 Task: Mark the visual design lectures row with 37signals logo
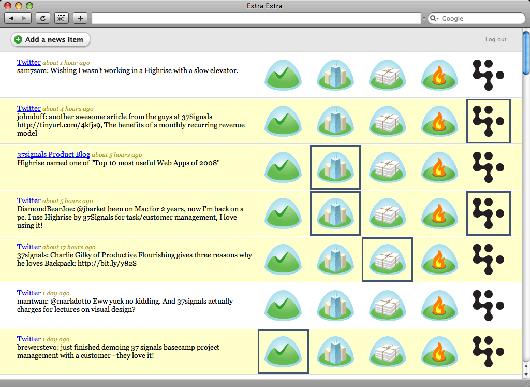488,306
